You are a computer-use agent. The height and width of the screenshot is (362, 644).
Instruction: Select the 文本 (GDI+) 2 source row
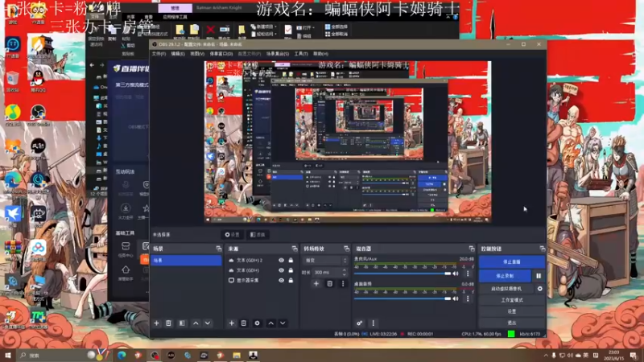(x=261, y=260)
